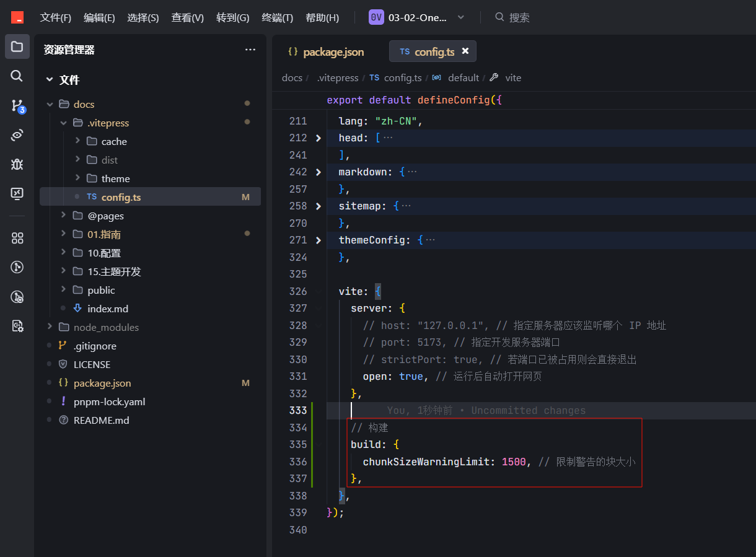Viewport: 756px width, 557px height.
Task: Open the Run and Debug bug icon
Action: pyautogui.click(x=17, y=164)
